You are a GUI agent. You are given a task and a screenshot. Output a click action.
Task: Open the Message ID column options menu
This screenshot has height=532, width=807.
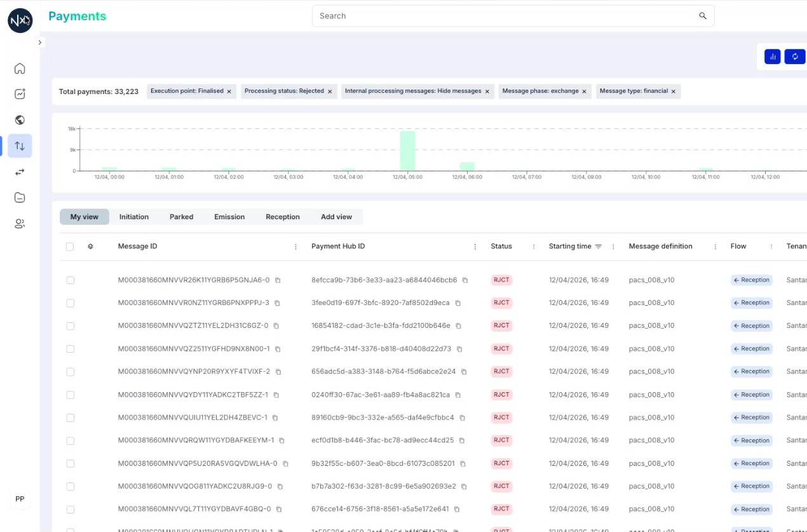295,247
